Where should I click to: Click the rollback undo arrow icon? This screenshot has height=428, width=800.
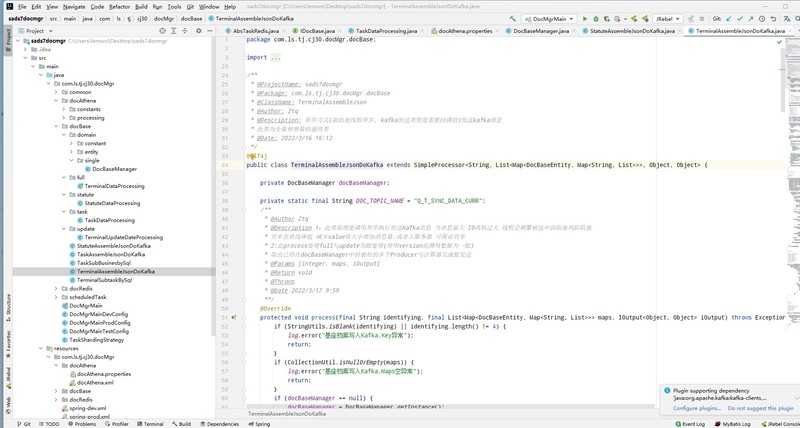click(773, 19)
